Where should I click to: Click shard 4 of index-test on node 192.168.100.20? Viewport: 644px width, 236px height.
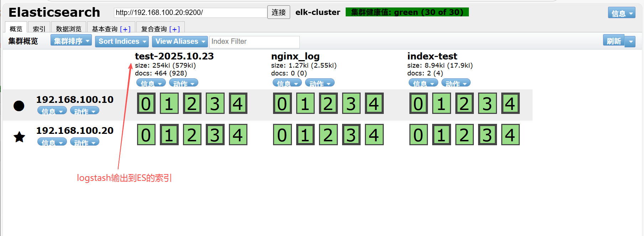[510, 135]
